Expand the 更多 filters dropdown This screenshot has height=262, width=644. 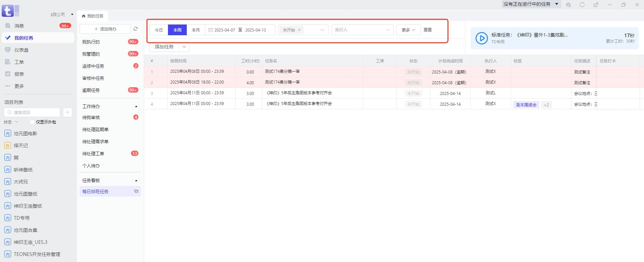408,30
